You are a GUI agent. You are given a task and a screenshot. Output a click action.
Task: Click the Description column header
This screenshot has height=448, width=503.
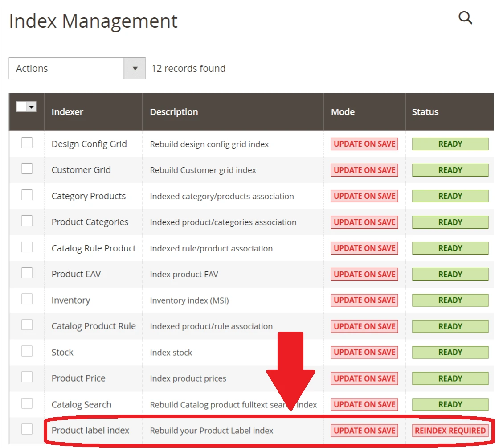pos(174,112)
